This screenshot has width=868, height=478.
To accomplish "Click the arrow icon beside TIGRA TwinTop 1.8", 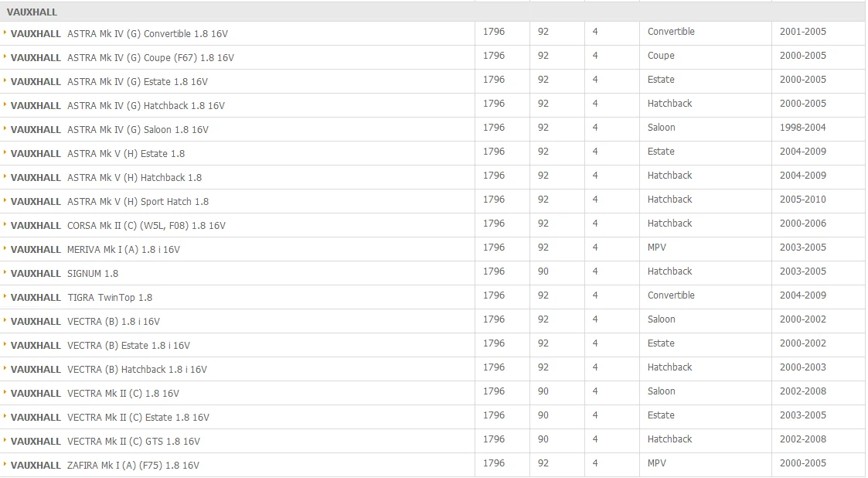I will coord(5,296).
